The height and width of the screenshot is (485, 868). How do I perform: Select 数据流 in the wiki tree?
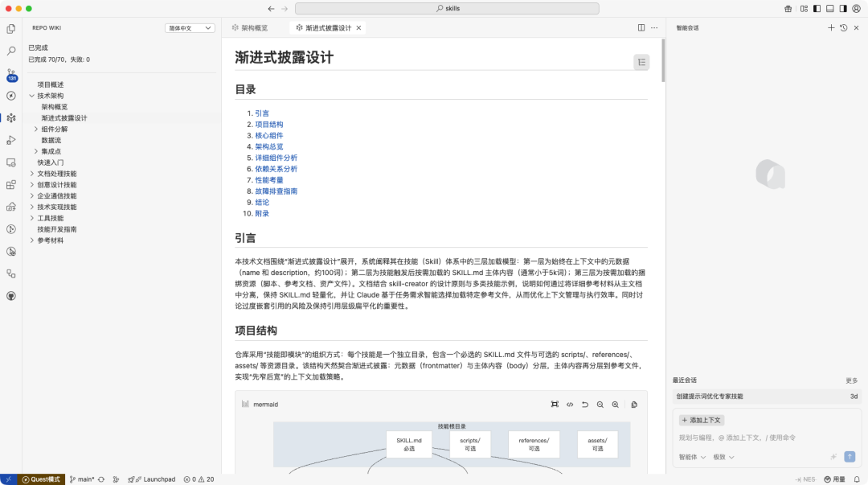point(51,140)
